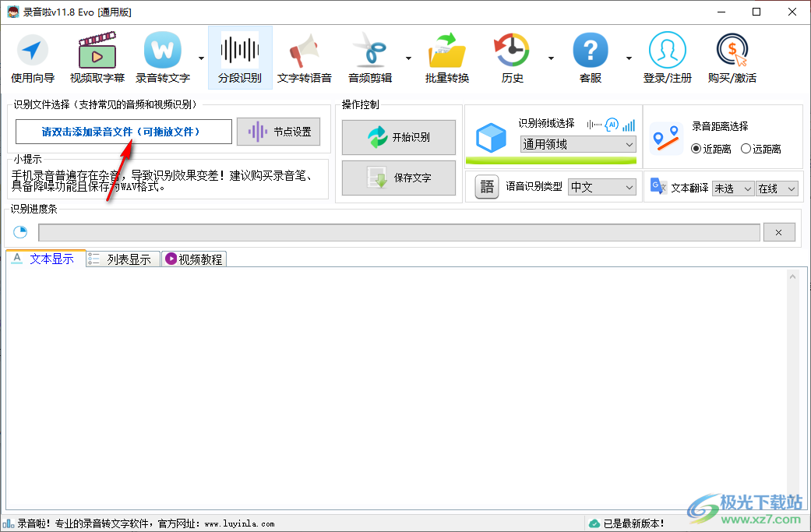Click 已是最新版本 update status text

coord(633,523)
